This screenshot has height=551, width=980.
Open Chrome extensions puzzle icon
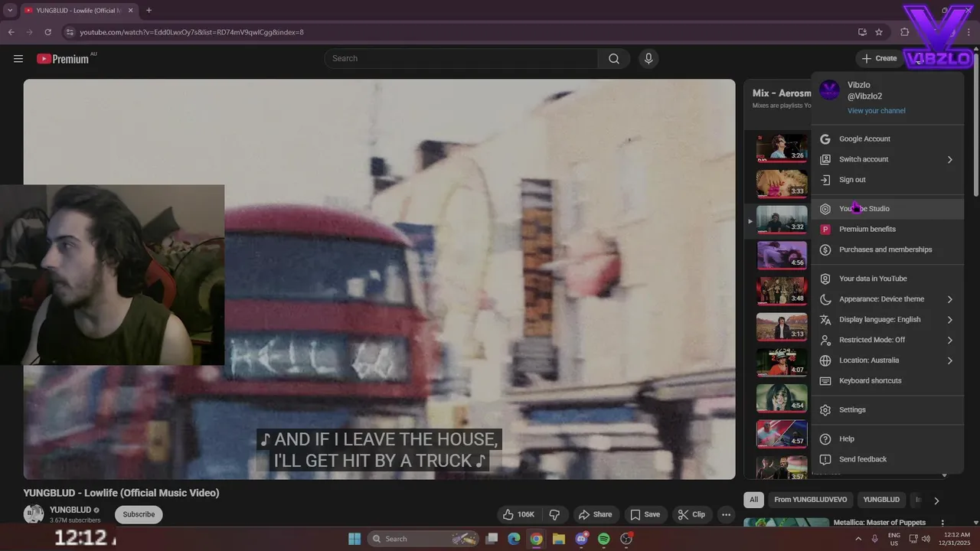tap(905, 32)
